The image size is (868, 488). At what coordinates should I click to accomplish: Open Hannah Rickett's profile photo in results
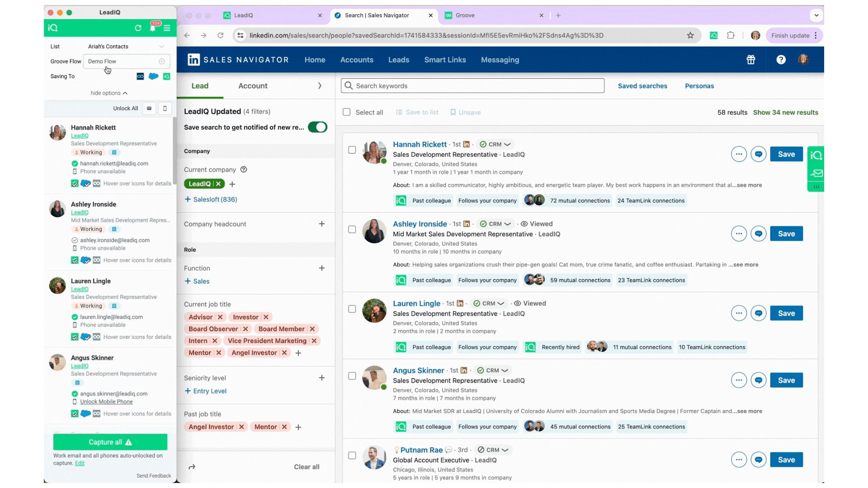[374, 152]
